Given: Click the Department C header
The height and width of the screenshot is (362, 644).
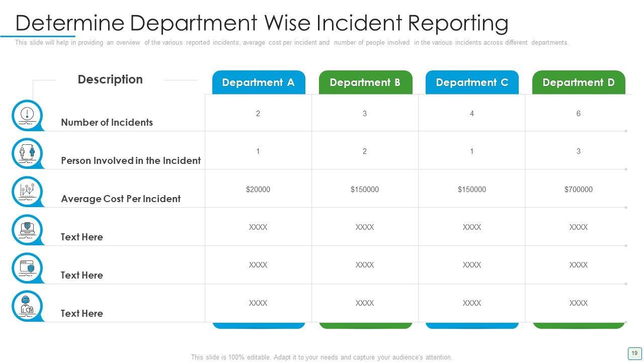Looking at the screenshot, I should click(472, 82).
